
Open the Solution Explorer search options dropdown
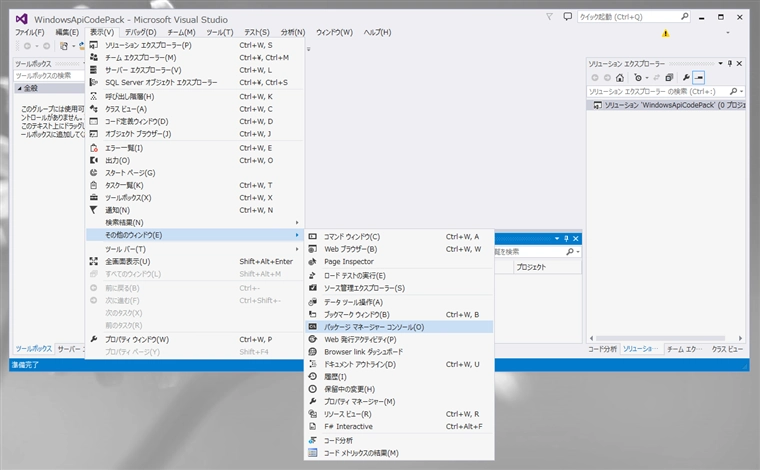click(x=742, y=91)
